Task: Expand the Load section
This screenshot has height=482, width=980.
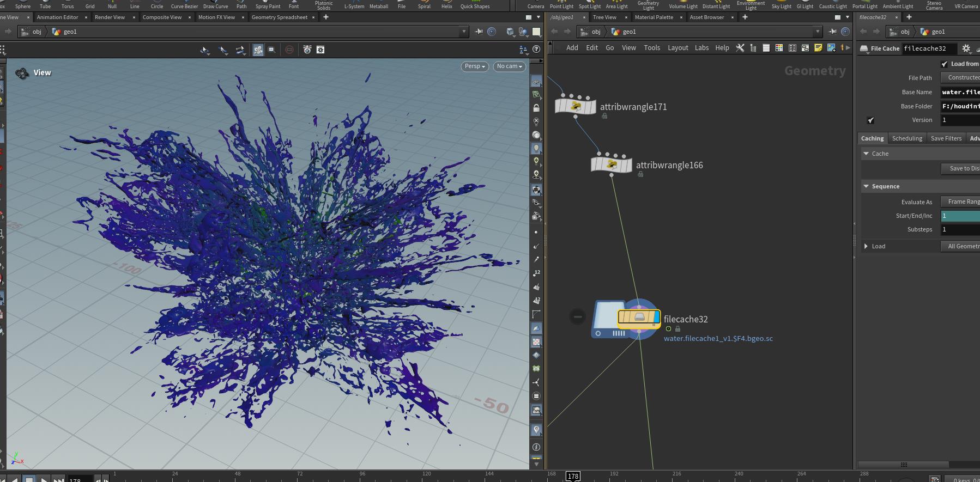Action: [x=866, y=246]
